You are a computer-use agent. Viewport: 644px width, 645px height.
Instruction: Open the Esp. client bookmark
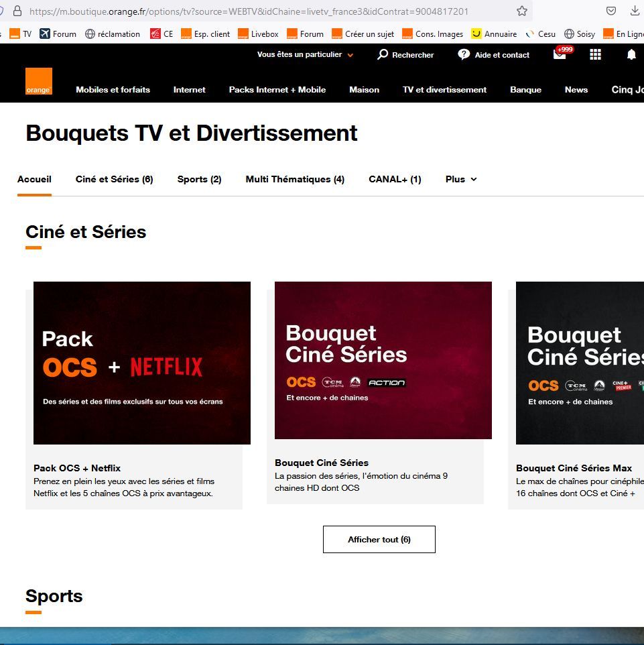pyautogui.click(x=206, y=34)
